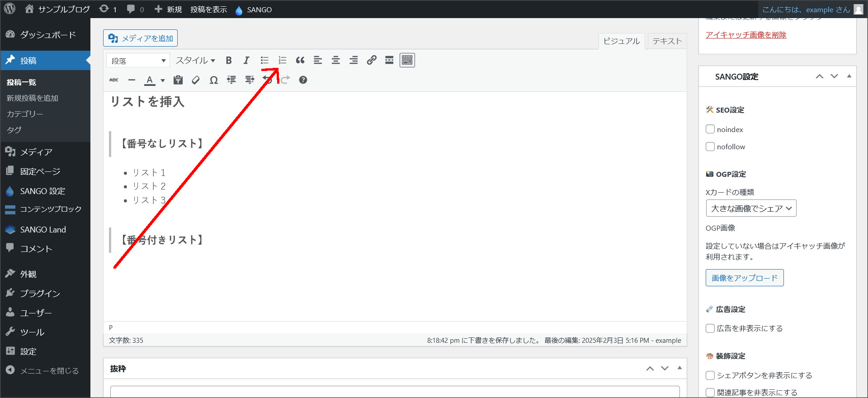Image resolution: width=868 pixels, height=398 pixels.
Task: Click the insert link icon
Action: (372, 60)
